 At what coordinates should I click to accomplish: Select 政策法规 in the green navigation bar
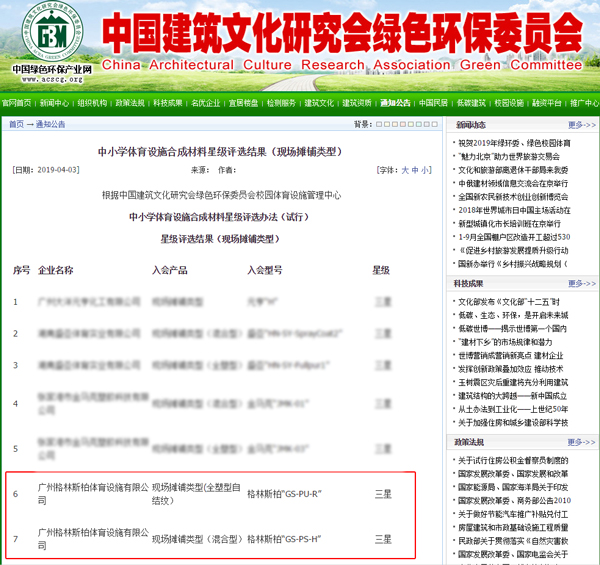click(x=130, y=103)
